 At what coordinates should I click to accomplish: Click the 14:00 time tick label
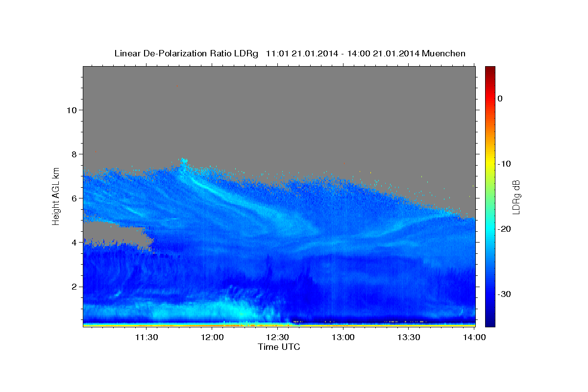(x=474, y=337)
